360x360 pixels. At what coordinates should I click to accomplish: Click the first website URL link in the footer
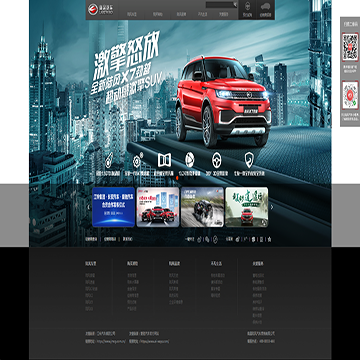(x=111, y=341)
